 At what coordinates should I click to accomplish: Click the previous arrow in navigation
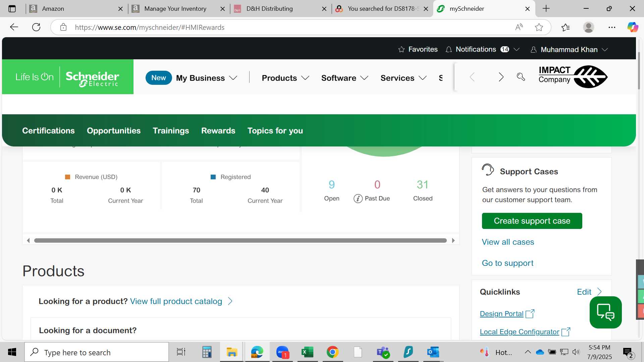click(x=472, y=77)
